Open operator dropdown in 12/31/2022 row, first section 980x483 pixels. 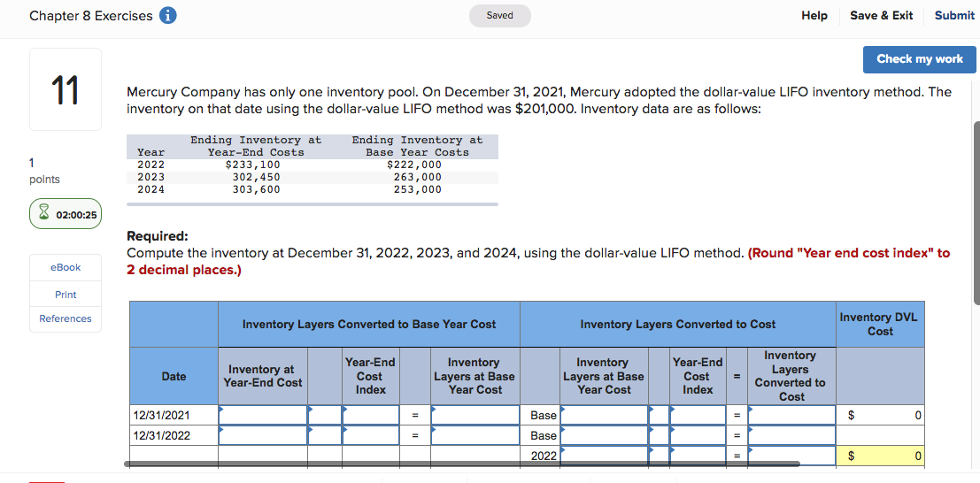point(324,435)
